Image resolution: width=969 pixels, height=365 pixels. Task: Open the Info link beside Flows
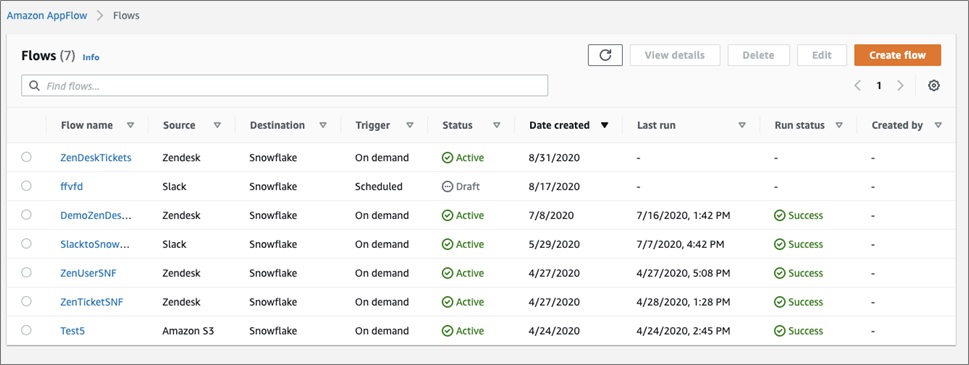click(x=91, y=57)
